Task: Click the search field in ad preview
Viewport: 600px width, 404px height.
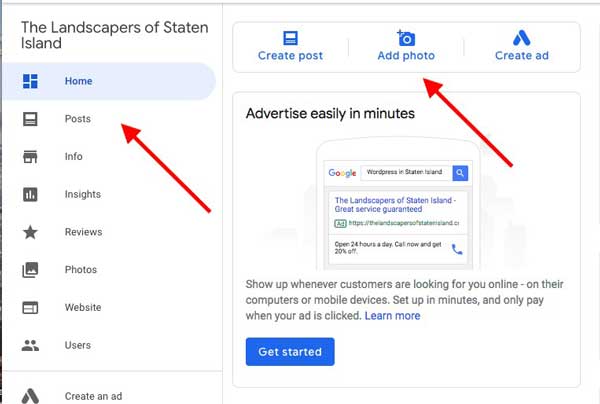Action: [x=406, y=173]
